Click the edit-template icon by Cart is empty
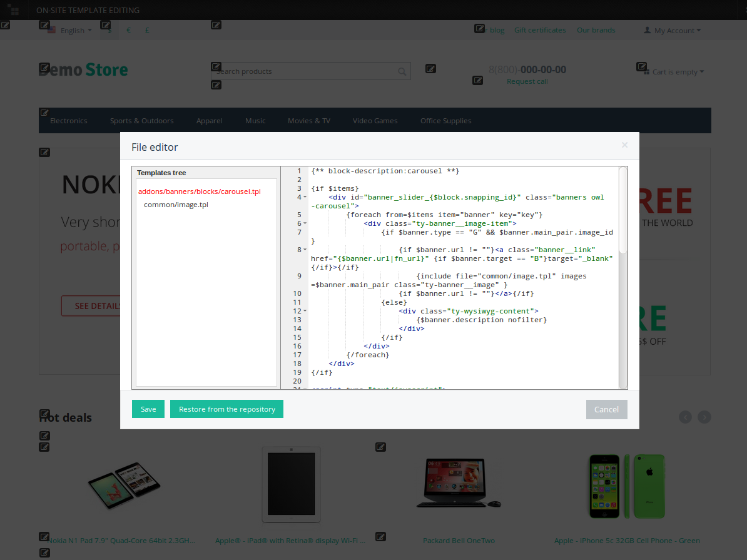 coord(642,66)
